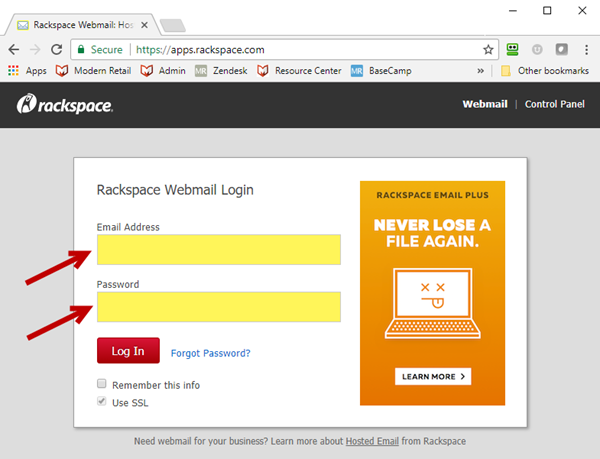Click the red Log In button
This screenshot has height=459, width=600.
(x=128, y=350)
